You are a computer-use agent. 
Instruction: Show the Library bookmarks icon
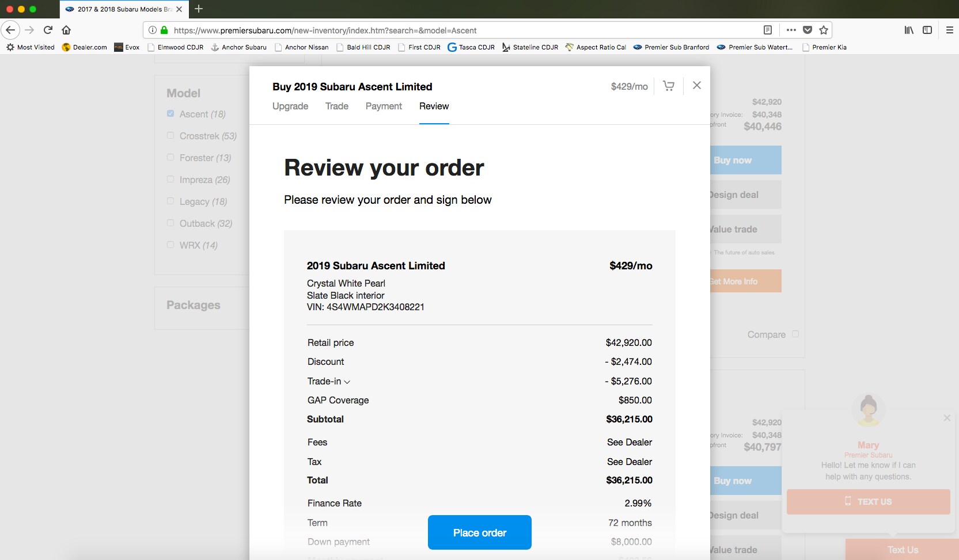(909, 30)
